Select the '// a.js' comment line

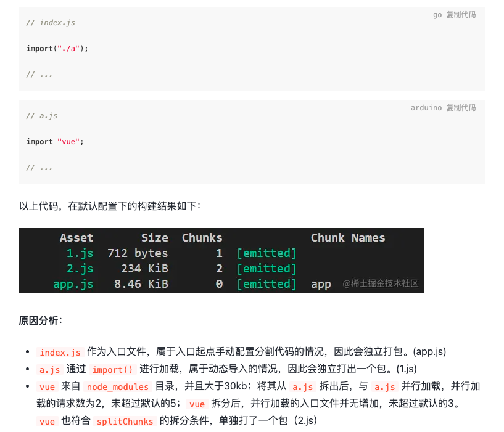click(42, 116)
